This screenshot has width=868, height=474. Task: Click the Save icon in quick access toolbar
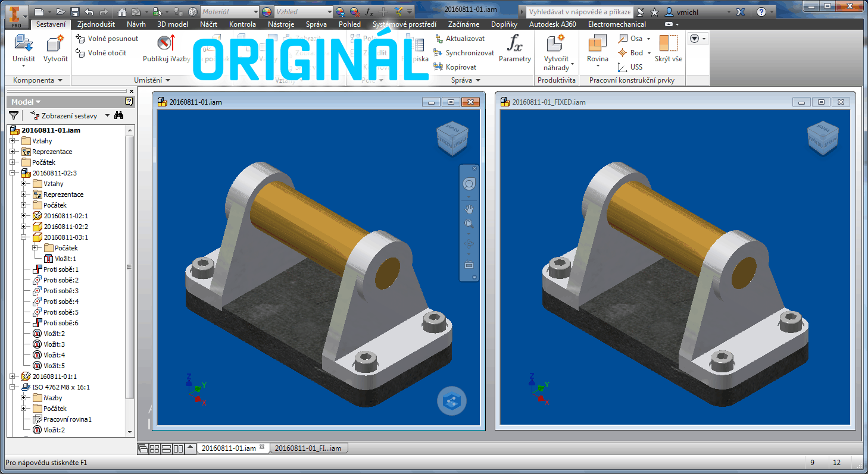[75, 12]
